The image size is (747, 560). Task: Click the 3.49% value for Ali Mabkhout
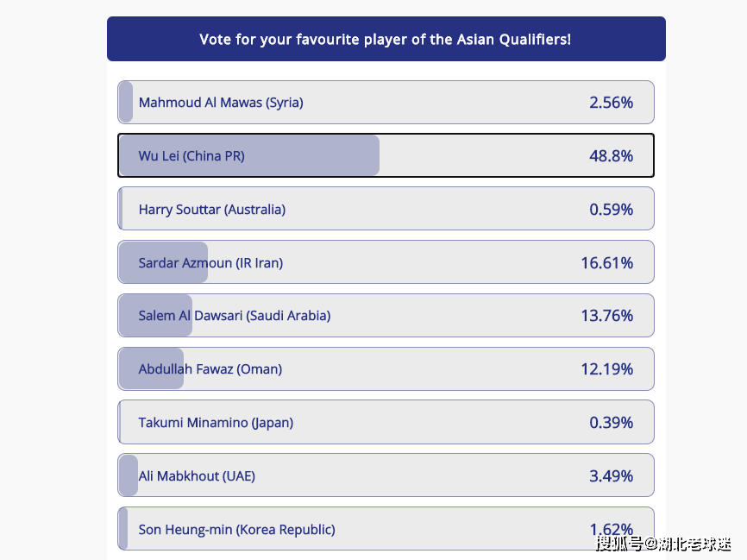pyautogui.click(x=611, y=475)
